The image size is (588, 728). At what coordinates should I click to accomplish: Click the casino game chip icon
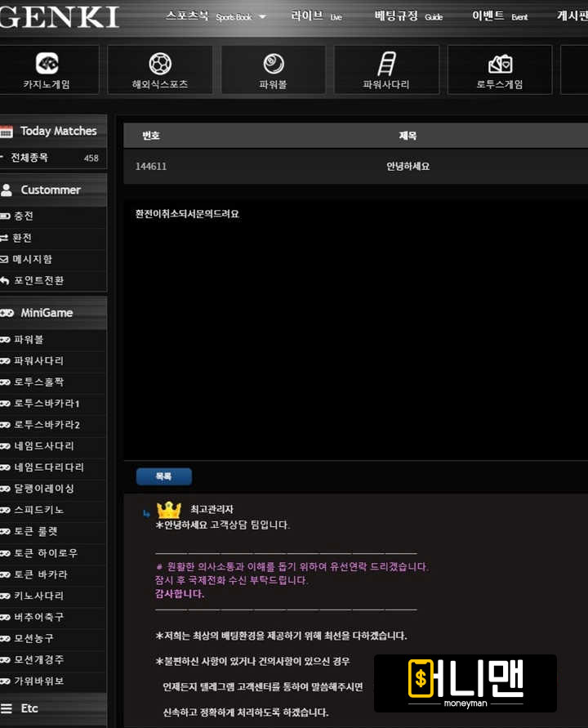click(47, 64)
